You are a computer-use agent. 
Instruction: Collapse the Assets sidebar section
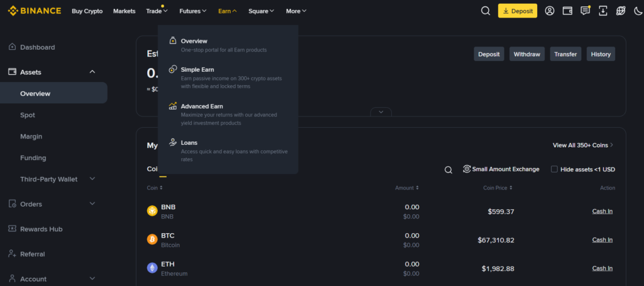92,72
